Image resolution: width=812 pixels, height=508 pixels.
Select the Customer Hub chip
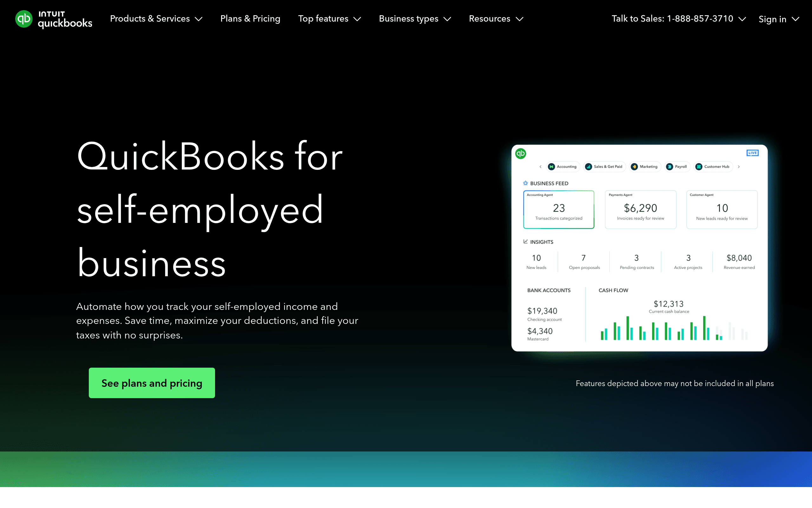(x=713, y=167)
